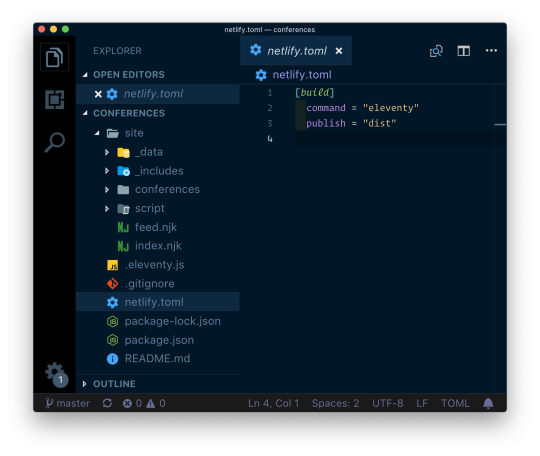This screenshot has width=540, height=456.
Task: Open package-lock.json file
Action: coord(158,321)
